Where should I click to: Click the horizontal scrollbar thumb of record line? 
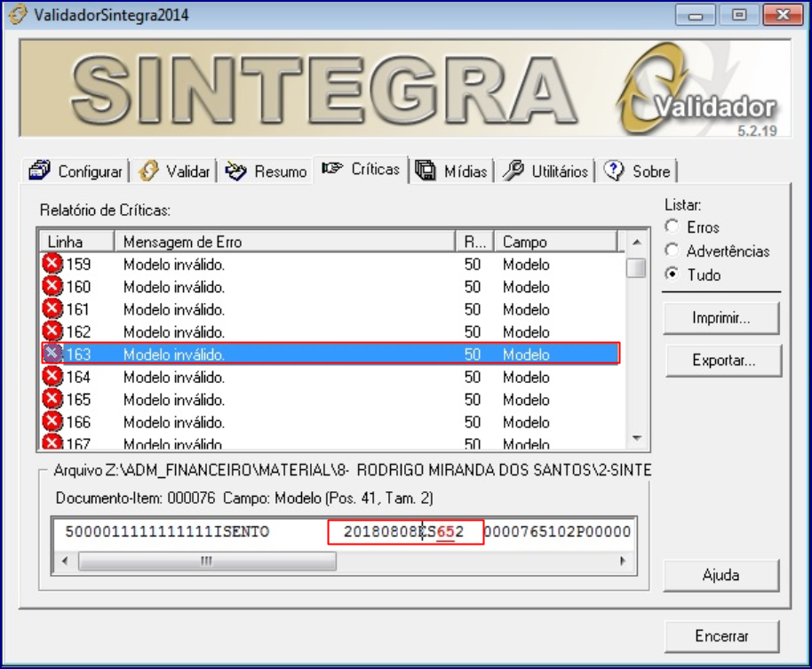pyautogui.click(x=207, y=561)
